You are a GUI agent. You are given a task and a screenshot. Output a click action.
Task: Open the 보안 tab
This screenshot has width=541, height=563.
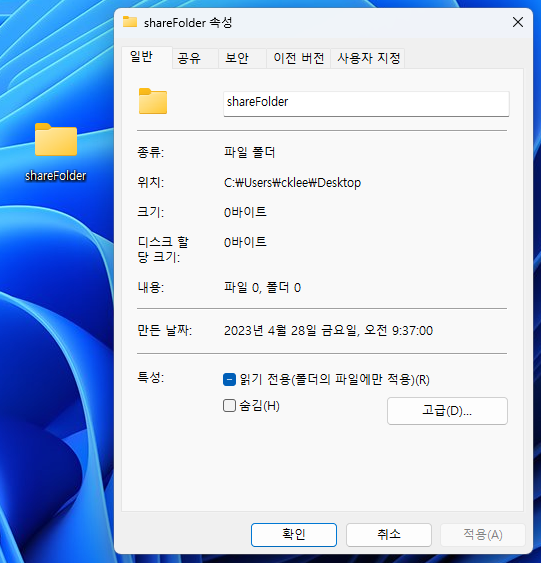click(242, 58)
